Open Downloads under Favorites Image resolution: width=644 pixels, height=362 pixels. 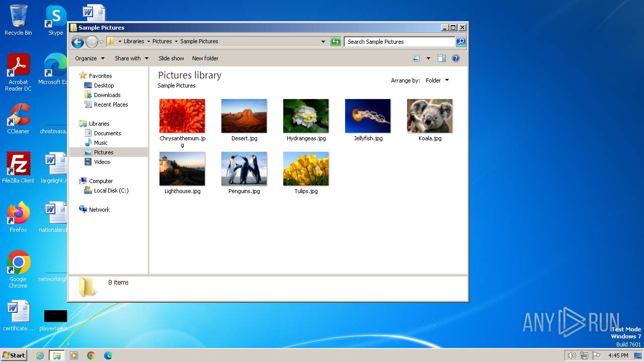pos(107,95)
